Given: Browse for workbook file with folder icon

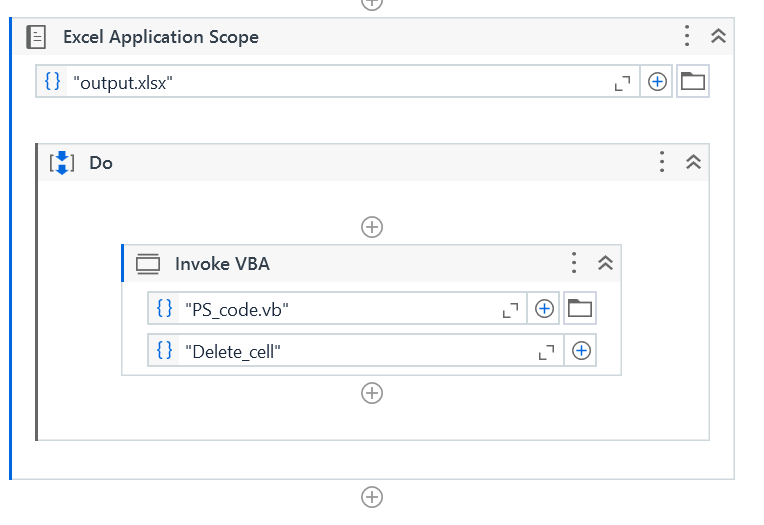Looking at the screenshot, I should click(692, 82).
